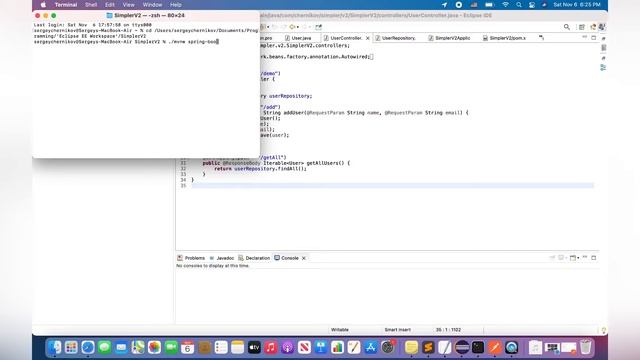Select the Console view tab
Image resolution: width=640 pixels, height=360 pixels.
287,258
